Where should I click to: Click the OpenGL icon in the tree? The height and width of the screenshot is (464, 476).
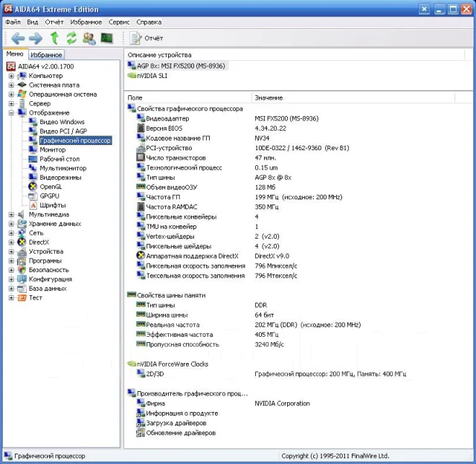33,187
